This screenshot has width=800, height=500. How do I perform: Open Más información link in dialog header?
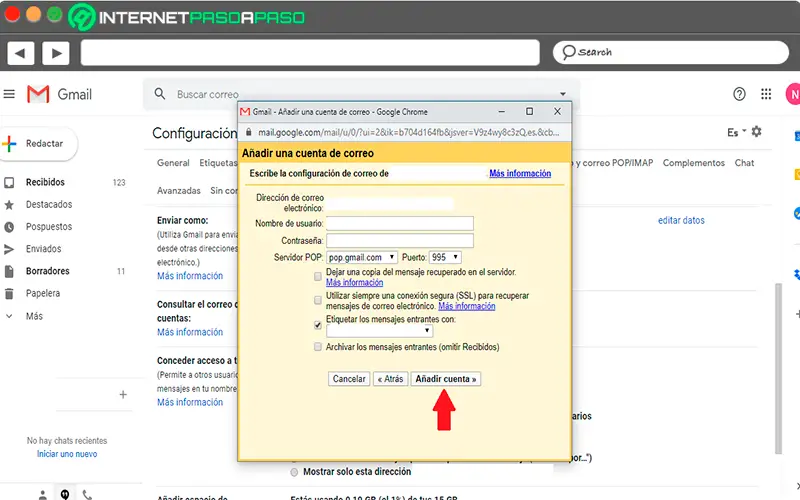pyautogui.click(x=520, y=173)
